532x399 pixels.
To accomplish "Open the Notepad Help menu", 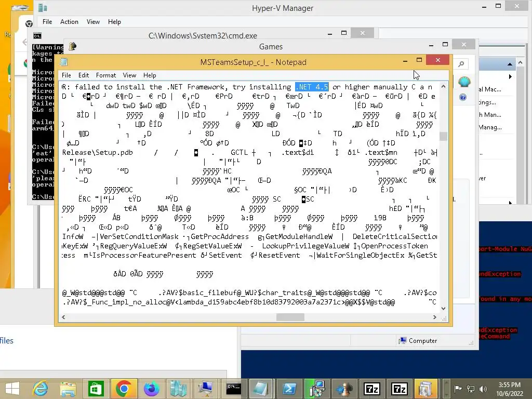I will click(150, 75).
